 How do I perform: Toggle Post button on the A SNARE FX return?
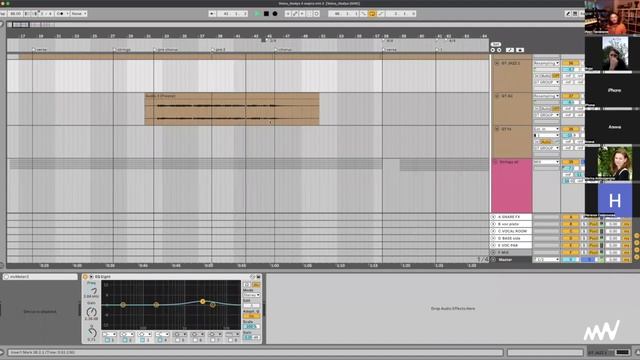[x=593, y=217]
